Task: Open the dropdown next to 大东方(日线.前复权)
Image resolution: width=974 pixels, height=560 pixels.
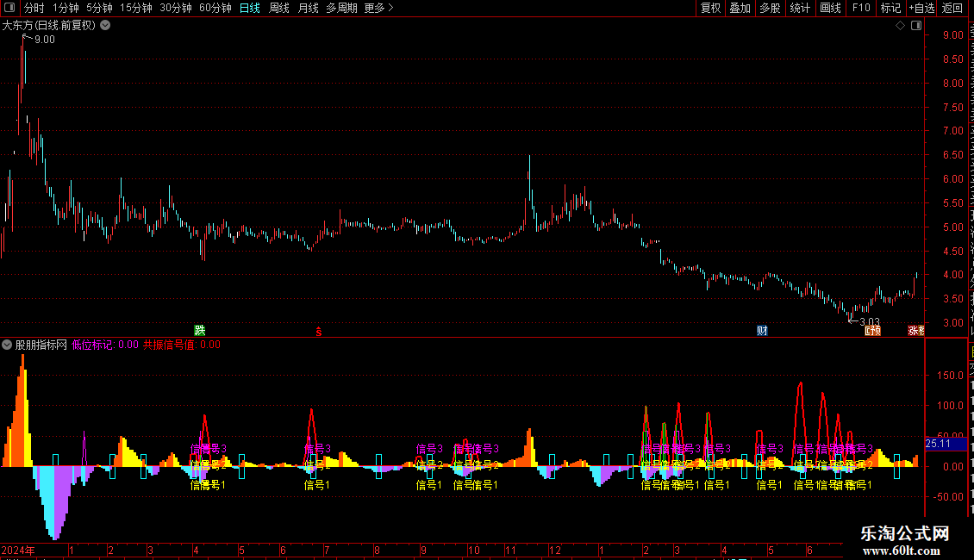Action: point(106,26)
